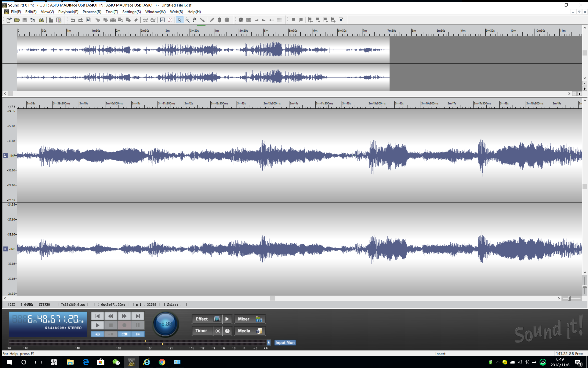This screenshot has height=368, width=588.
Task: Create a new file using the New icon
Action: click(9, 20)
